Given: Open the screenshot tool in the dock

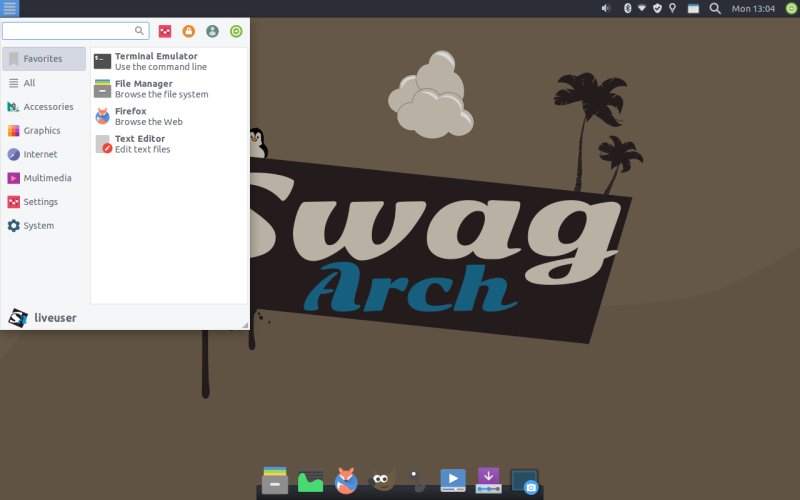Looking at the screenshot, I should pos(525,481).
